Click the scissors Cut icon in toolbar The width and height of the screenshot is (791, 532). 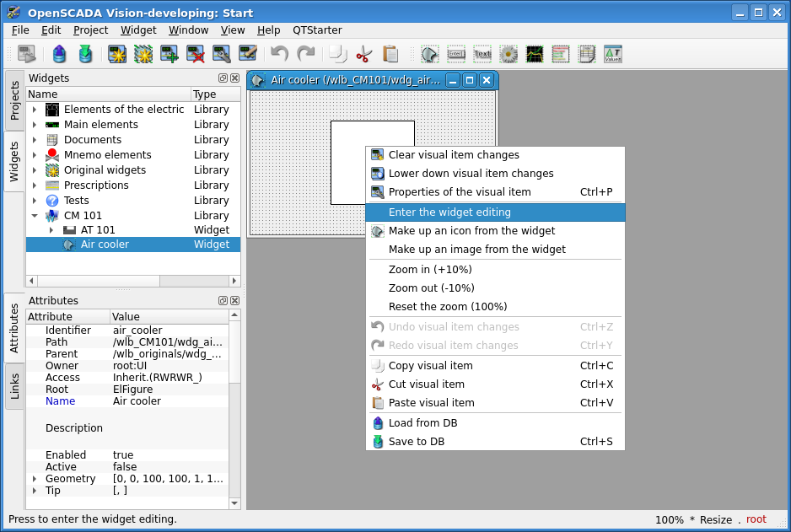pyautogui.click(x=363, y=55)
